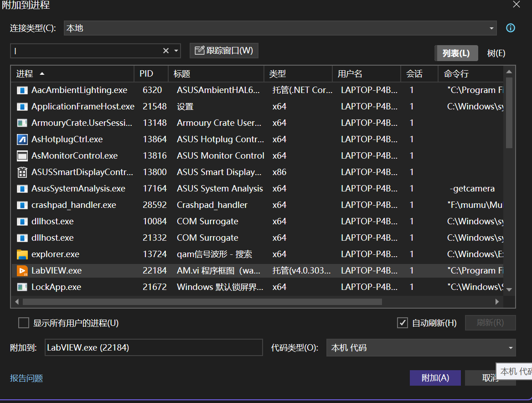Screen dimensions: 532x403
Task: Close the Attach to Process dialog
Action: click(x=517, y=5)
